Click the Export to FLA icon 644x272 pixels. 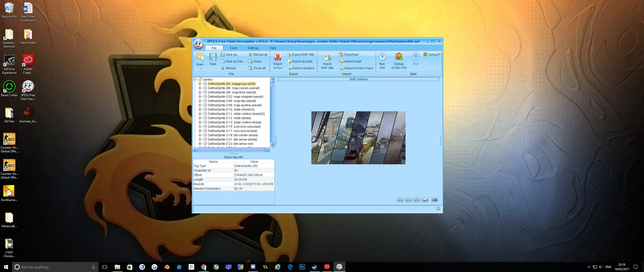pyautogui.click(x=278, y=57)
